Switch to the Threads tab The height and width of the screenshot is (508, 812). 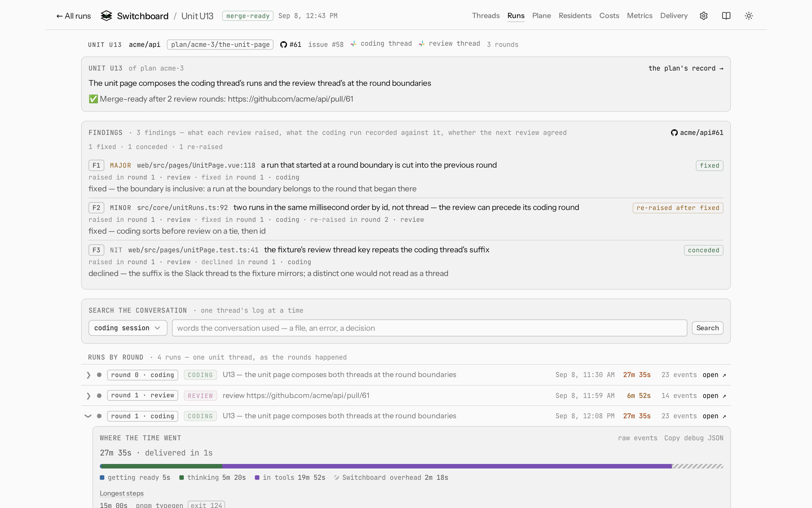point(486,16)
